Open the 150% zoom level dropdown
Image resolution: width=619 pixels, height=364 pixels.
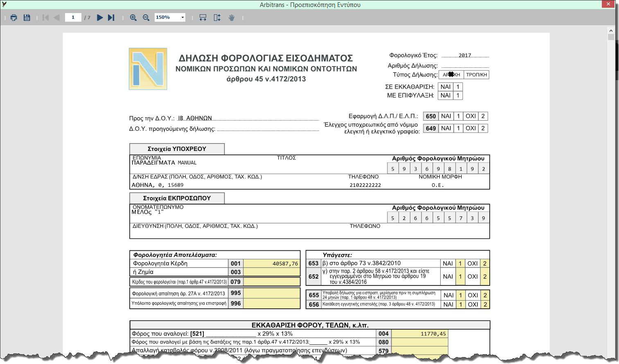click(182, 17)
